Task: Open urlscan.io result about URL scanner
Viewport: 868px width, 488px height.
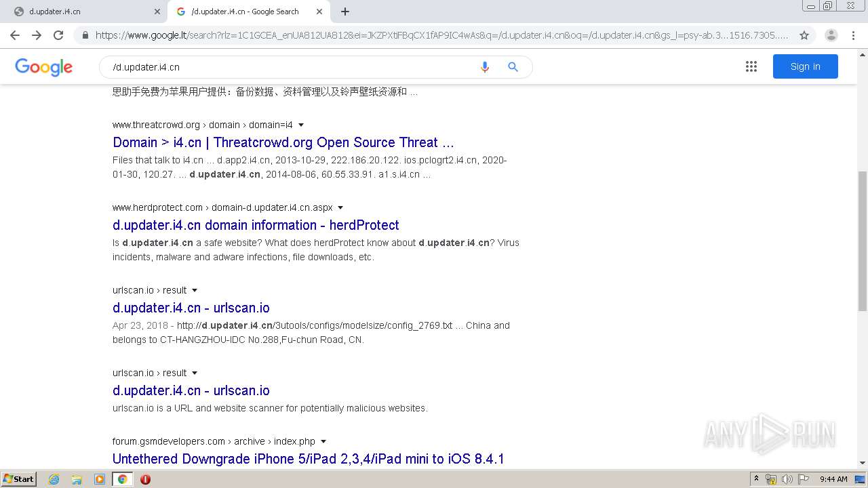Action: [x=191, y=390]
